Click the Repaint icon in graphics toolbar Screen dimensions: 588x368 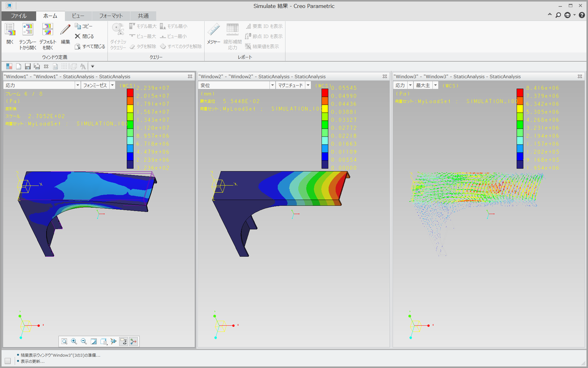tap(94, 342)
